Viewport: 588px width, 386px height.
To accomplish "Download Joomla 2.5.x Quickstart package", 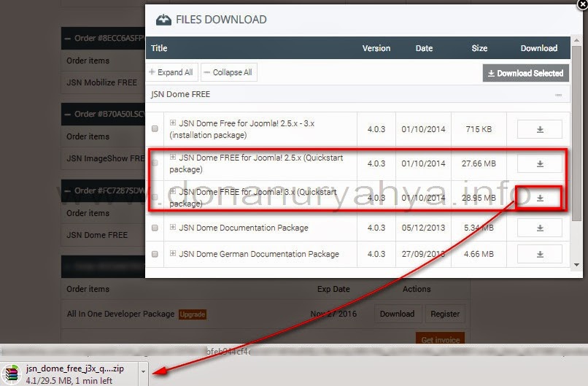I will coord(540,163).
